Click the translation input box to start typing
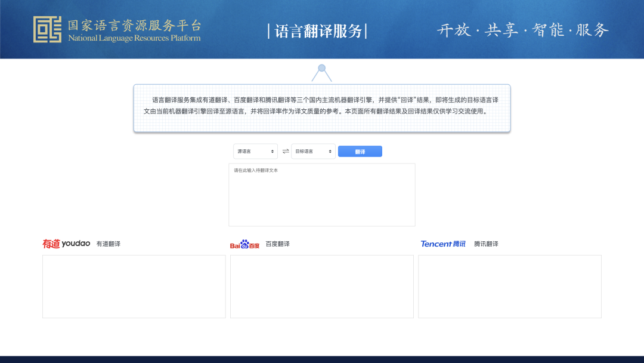The width and height of the screenshot is (644, 363). tap(322, 194)
